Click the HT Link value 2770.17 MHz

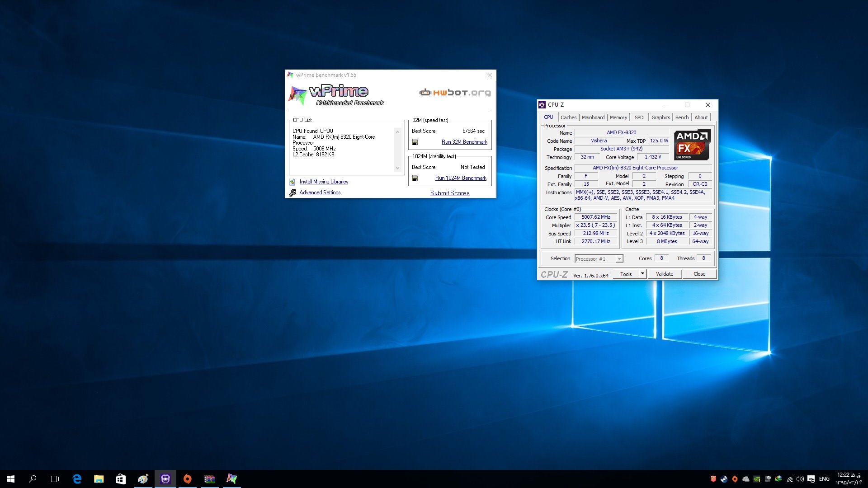(596, 242)
